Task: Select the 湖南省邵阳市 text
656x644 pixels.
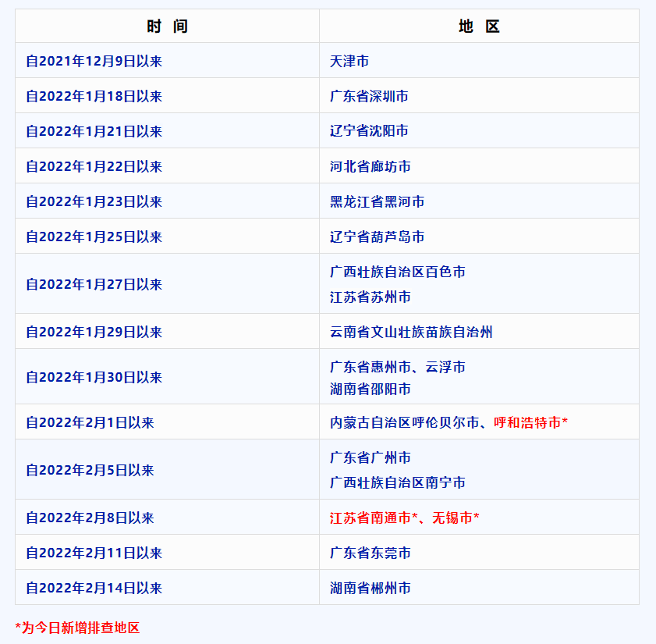Action: click(371, 389)
